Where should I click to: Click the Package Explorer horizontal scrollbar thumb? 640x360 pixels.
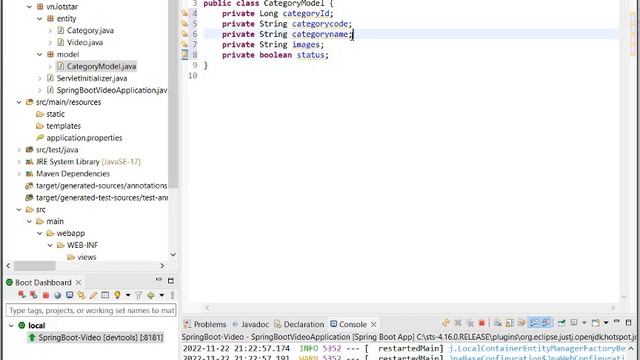point(35,266)
